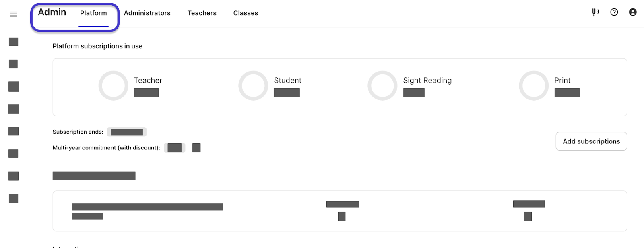Select the second sidebar navigation icon
The height and width of the screenshot is (248, 644).
[x=13, y=64]
